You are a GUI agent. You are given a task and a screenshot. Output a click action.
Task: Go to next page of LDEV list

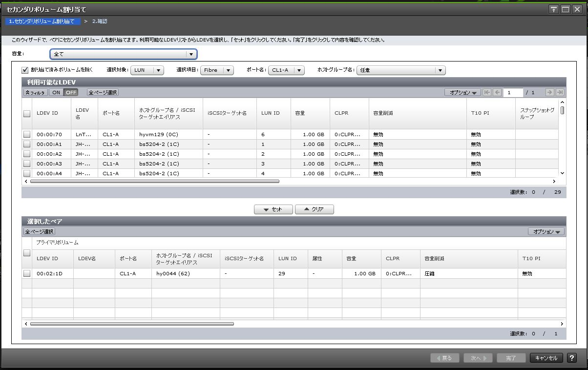[x=549, y=92]
